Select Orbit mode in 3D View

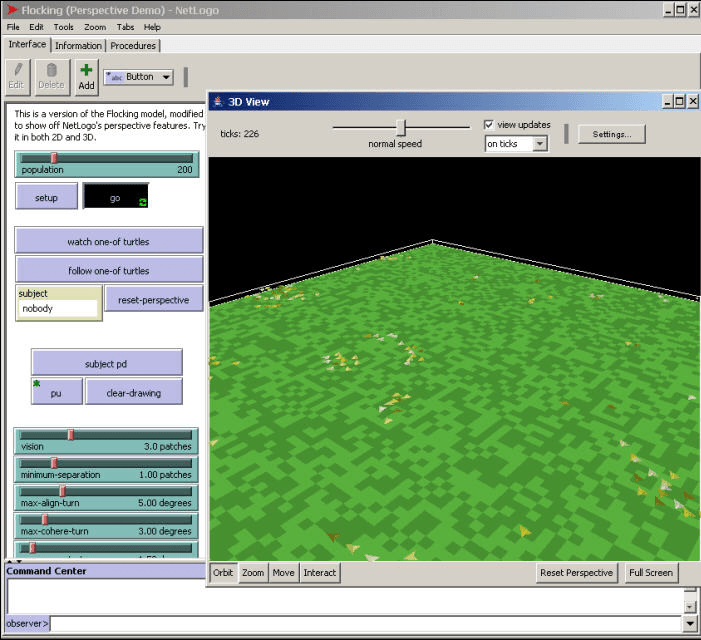point(223,573)
